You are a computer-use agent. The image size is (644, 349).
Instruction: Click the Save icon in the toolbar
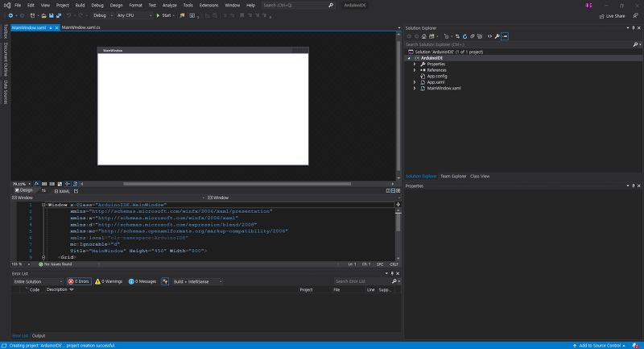point(52,15)
